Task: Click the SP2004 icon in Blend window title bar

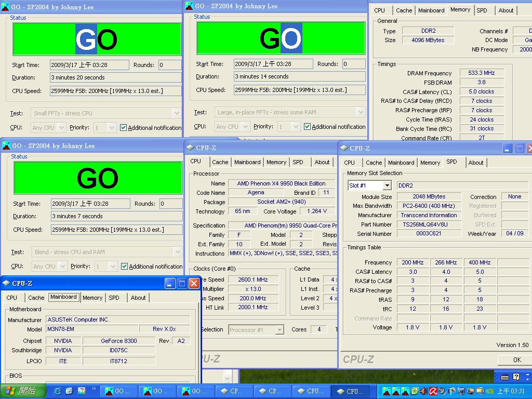Action: pyautogui.click(x=6, y=145)
